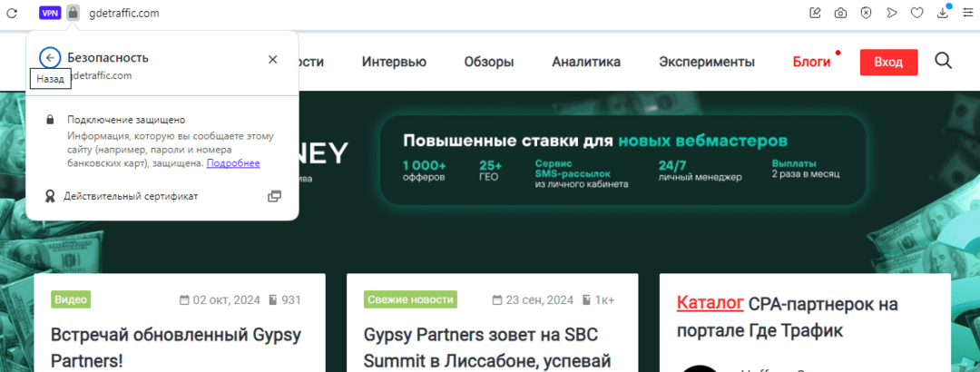Open site search with magnifier icon
The width and height of the screenshot is (980, 372).
pyautogui.click(x=943, y=61)
